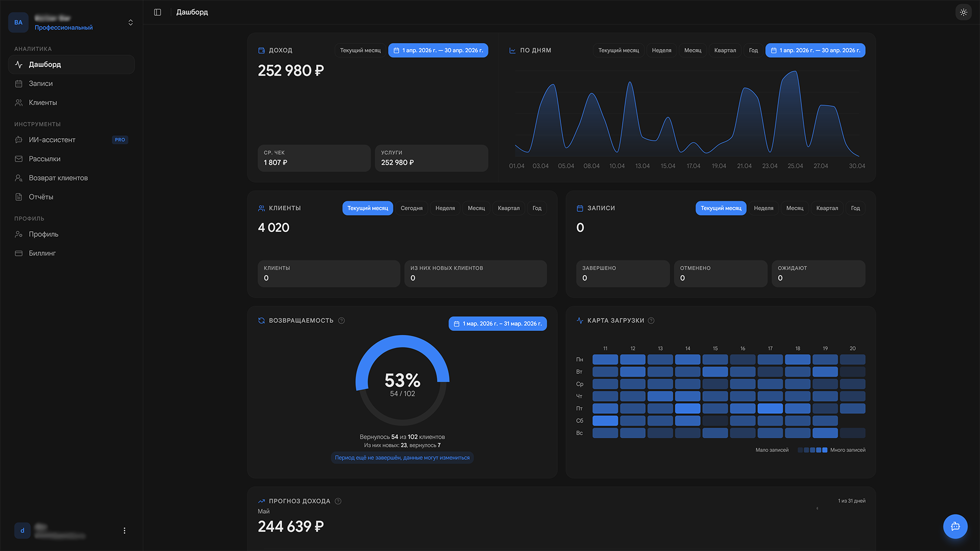Click the Записи card calendar icon
980x551 pixels.
coord(580,208)
